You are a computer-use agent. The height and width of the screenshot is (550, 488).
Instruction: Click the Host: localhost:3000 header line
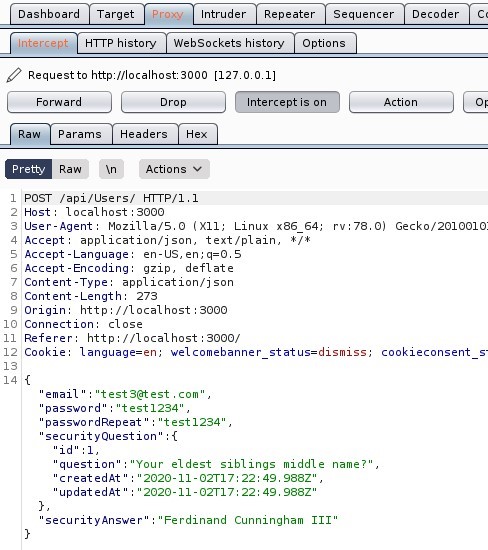tap(94, 212)
